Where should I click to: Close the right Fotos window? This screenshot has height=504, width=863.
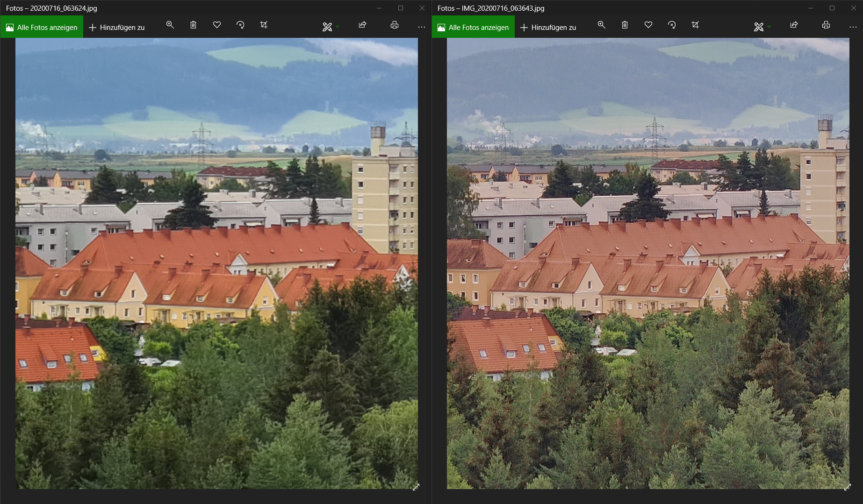pos(854,8)
